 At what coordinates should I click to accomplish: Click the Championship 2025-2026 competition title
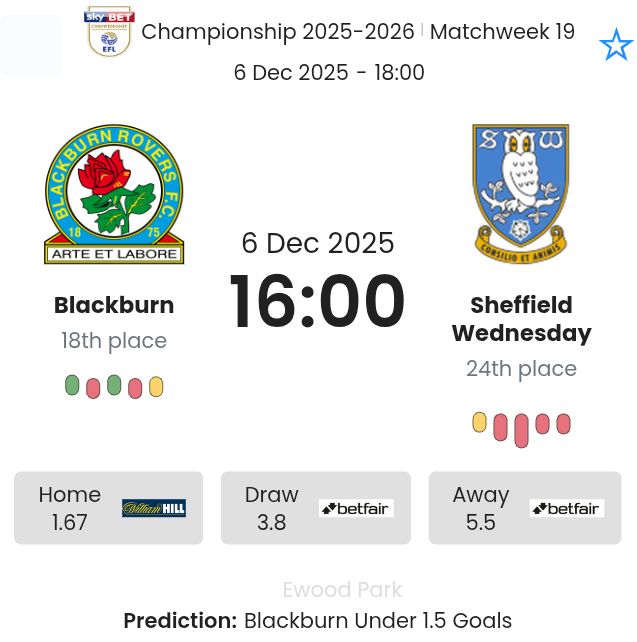pos(278,32)
